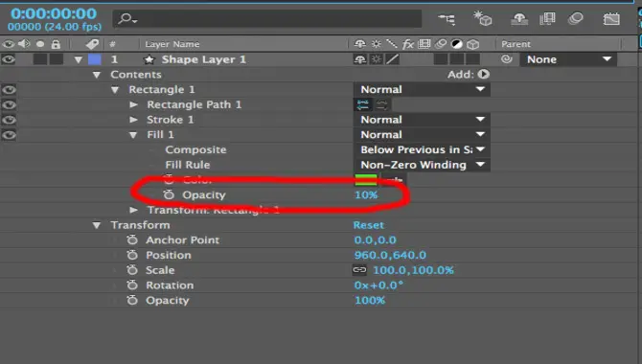
Task: Open Rectangle 1 blend mode dropdown
Action: click(423, 89)
